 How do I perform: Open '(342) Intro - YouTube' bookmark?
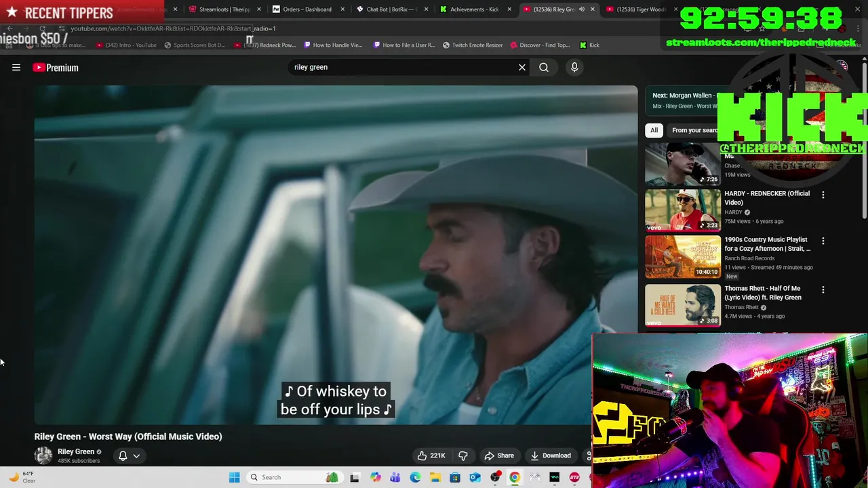[x=126, y=45]
